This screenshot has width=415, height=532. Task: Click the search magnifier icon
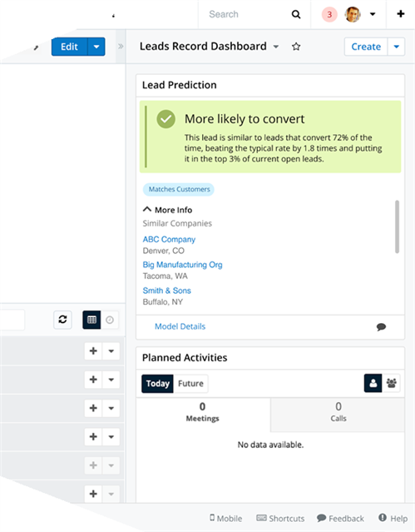coord(296,14)
